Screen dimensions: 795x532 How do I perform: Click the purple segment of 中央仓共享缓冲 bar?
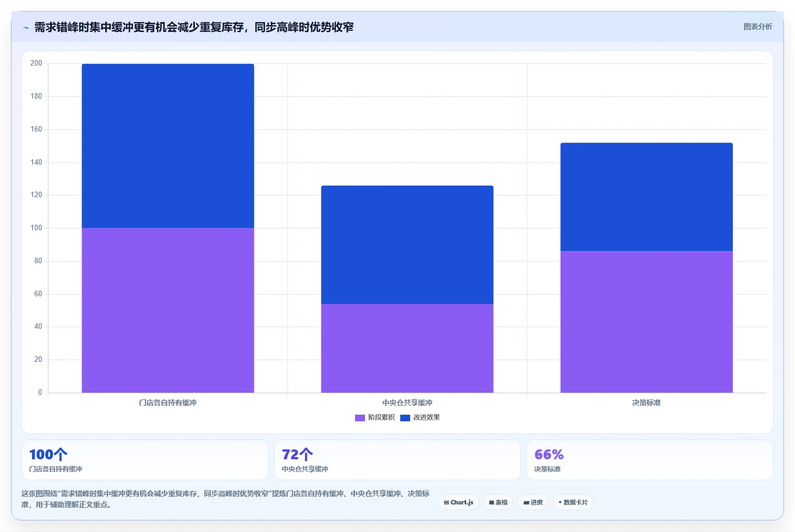pos(407,348)
